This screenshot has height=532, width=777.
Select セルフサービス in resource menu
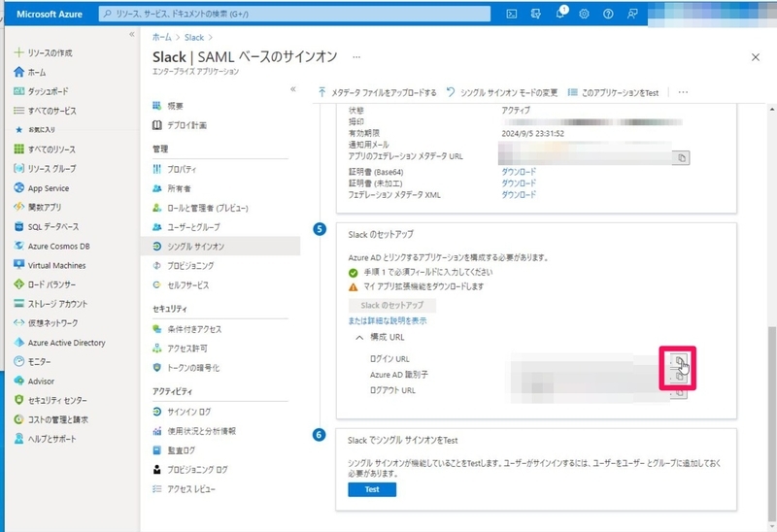coord(181,285)
